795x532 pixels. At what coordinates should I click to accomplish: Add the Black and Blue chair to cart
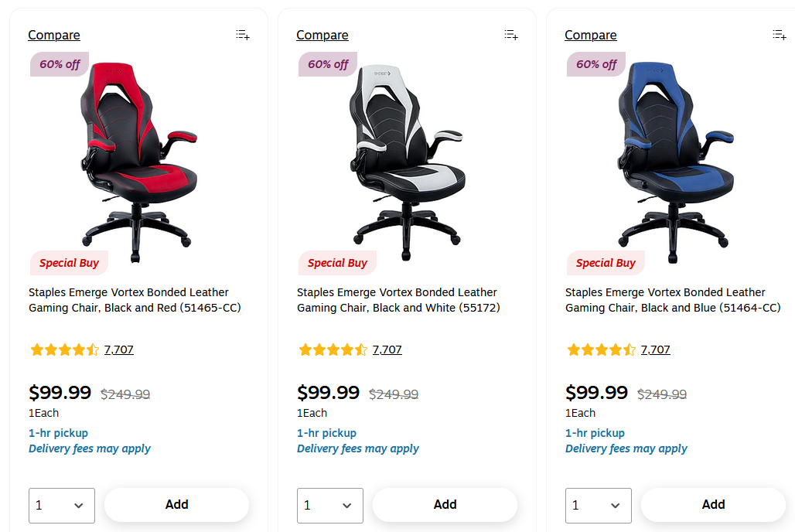click(x=713, y=505)
